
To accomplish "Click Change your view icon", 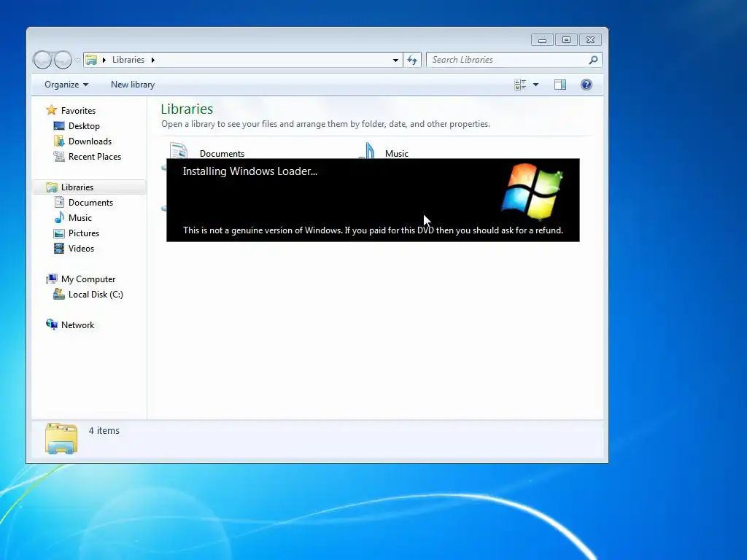I will point(520,85).
